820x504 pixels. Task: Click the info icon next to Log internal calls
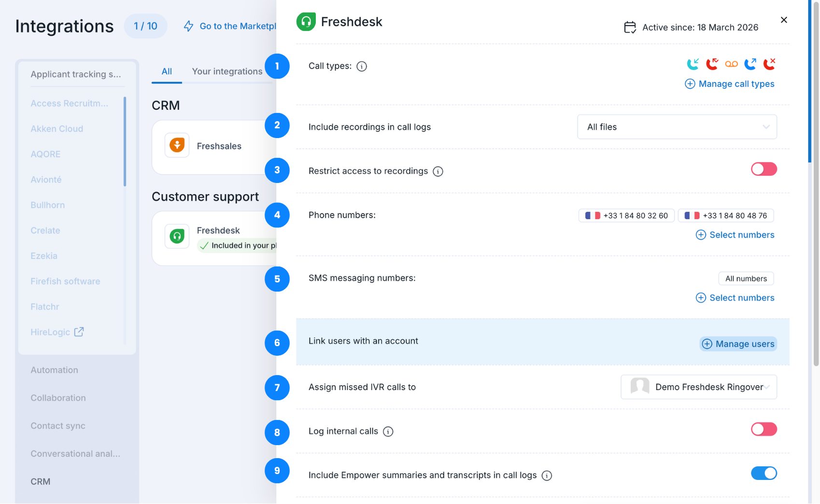pyautogui.click(x=388, y=432)
